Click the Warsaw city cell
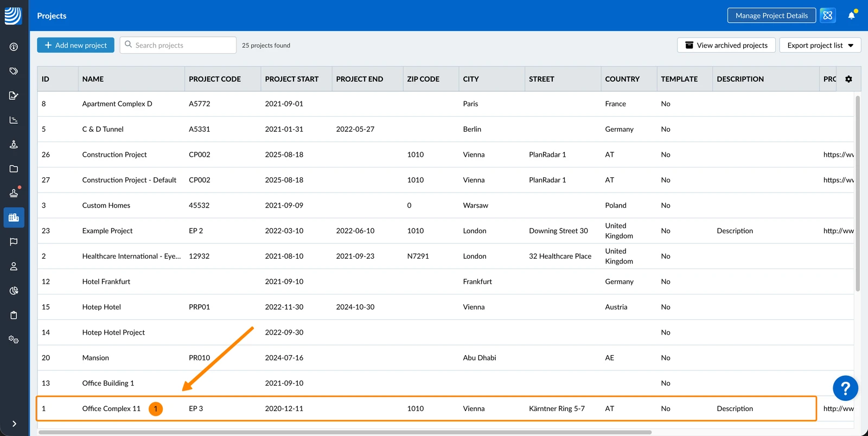This screenshot has height=436, width=868. tap(475, 206)
